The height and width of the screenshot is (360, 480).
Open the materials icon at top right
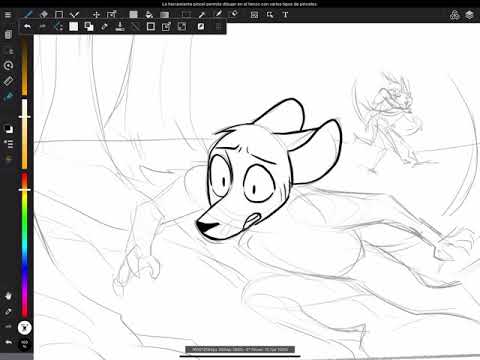click(x=454, y=15)
